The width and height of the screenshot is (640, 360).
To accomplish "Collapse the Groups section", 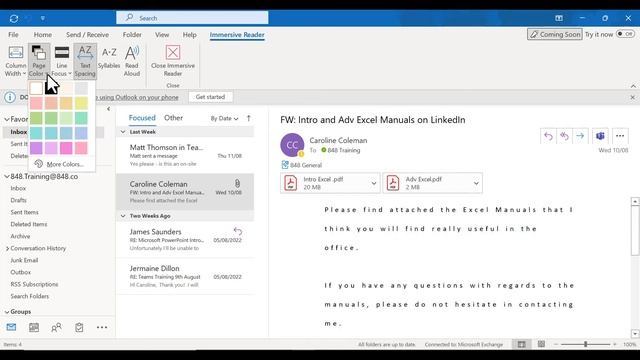I will [x=7, y=311].
